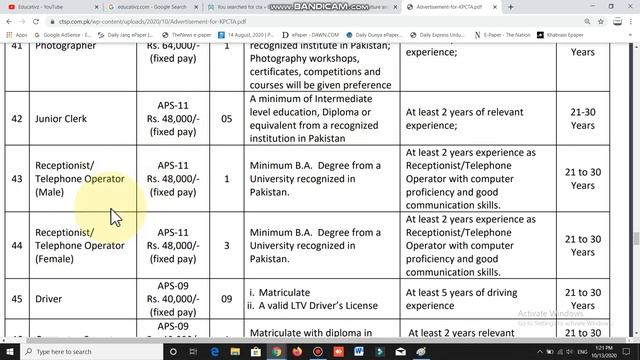This screenshot has width=640, height=360.
Task: Launch Firefox from the taskbar
Action: (297, 351)
